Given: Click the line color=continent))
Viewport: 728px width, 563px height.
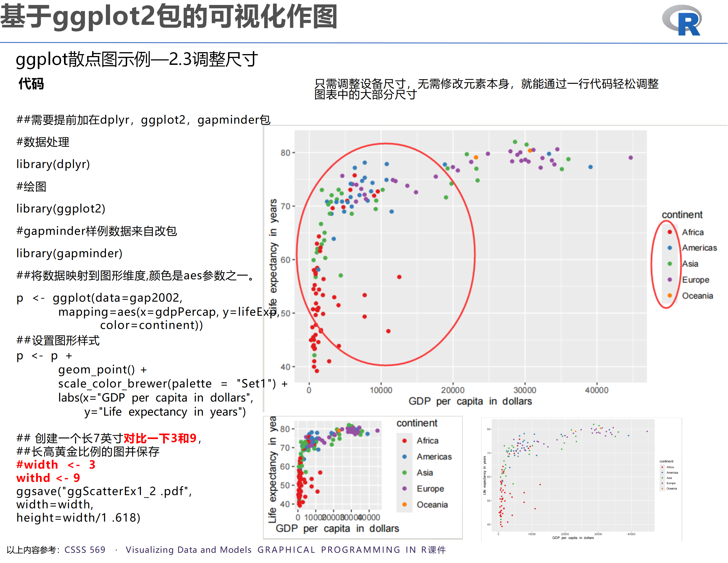Looking at the screenshot, I should pyautogui.click(x=151, y=325).
